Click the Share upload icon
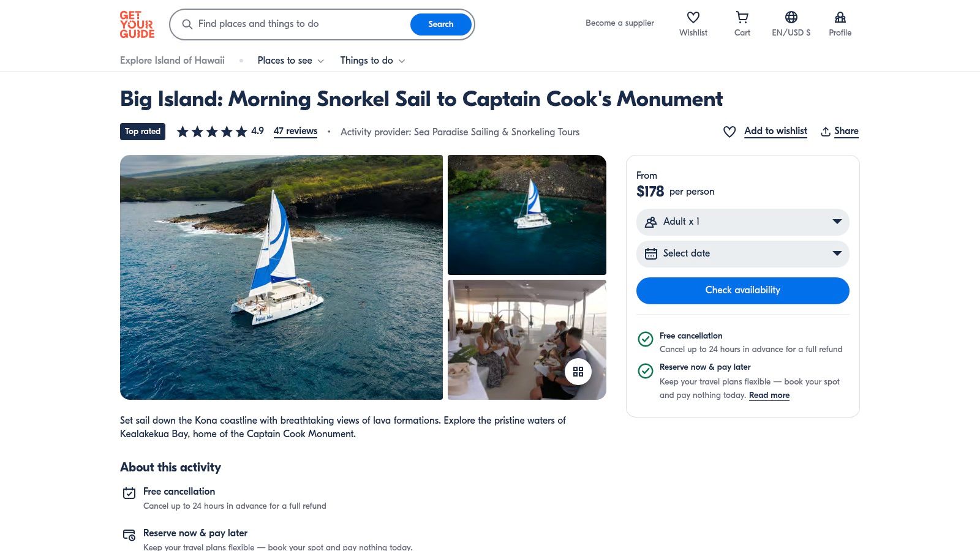 [826, 132]
